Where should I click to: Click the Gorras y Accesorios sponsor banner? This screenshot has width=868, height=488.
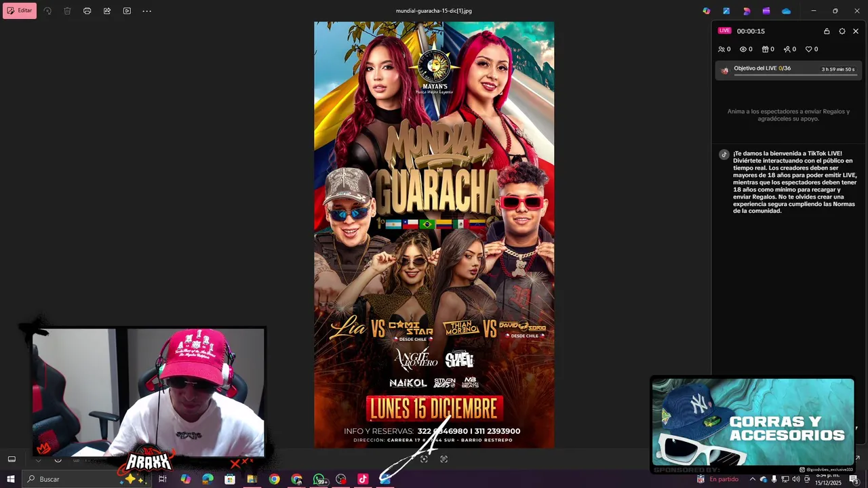753,422
